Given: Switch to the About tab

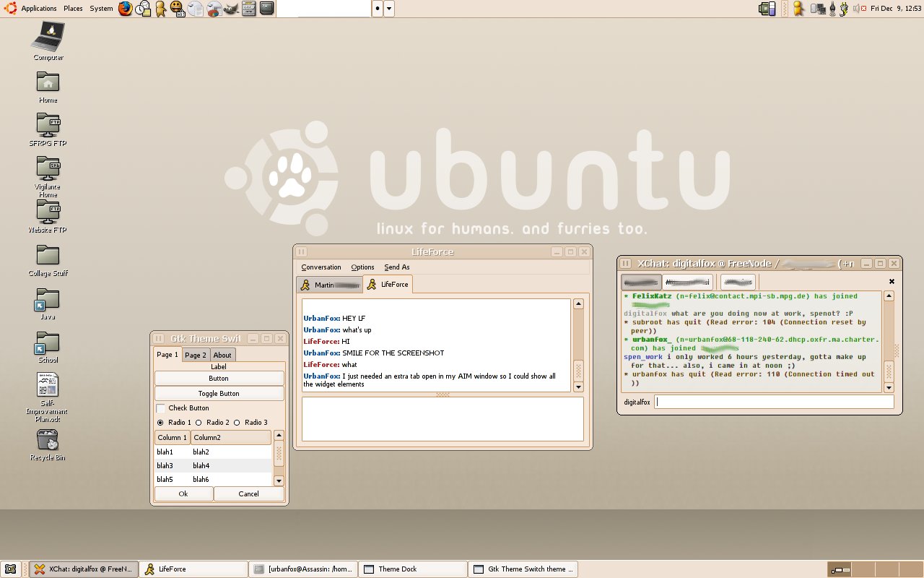Looking at the screenshot, I should [x=222, y=355].
